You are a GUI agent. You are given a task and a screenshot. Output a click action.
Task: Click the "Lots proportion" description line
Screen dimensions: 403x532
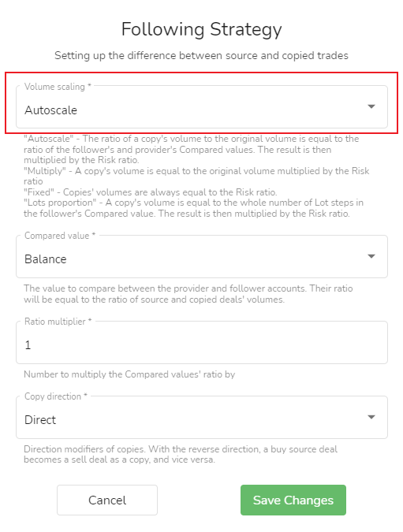coord(193,208)
